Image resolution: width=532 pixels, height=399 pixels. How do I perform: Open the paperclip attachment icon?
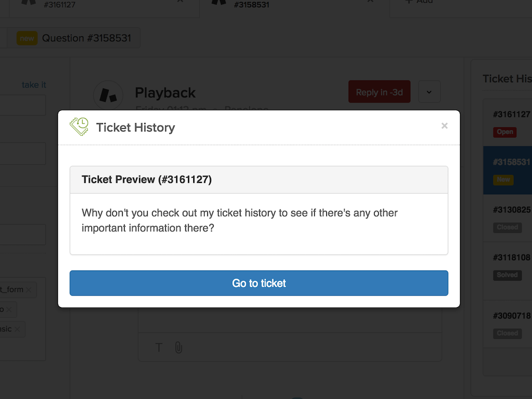click(x=179, y=347)
